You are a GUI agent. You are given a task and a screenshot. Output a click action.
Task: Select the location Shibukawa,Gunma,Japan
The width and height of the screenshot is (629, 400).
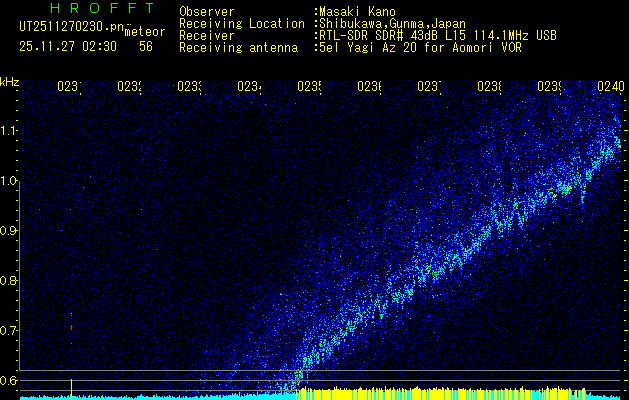point(393,24)
